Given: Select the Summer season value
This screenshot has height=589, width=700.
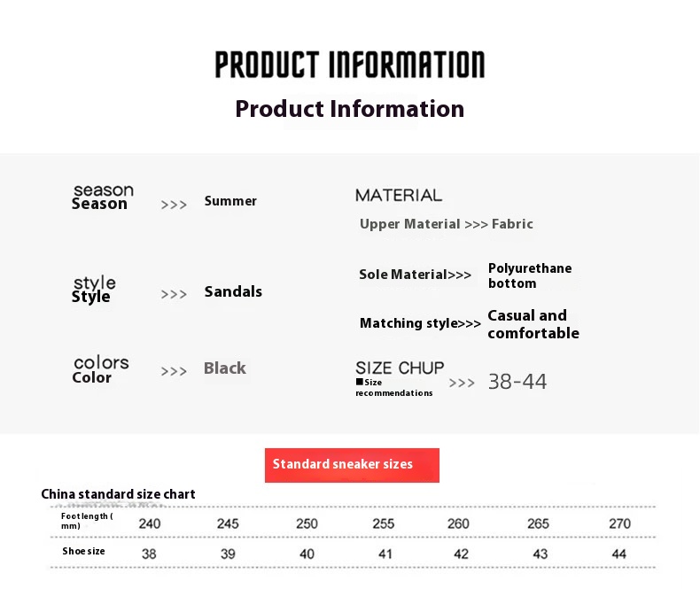Looking at the screenshot, I should coord(230,201).
